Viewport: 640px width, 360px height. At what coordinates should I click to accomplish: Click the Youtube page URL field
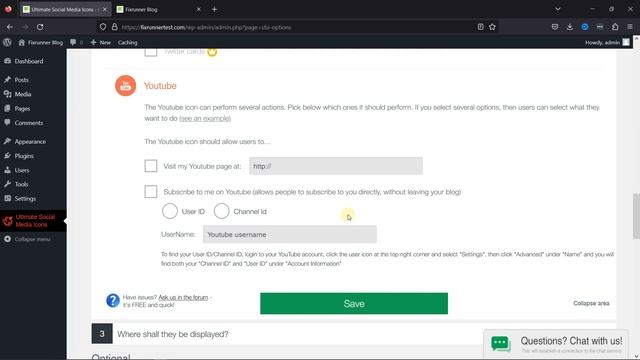[336, 166]
